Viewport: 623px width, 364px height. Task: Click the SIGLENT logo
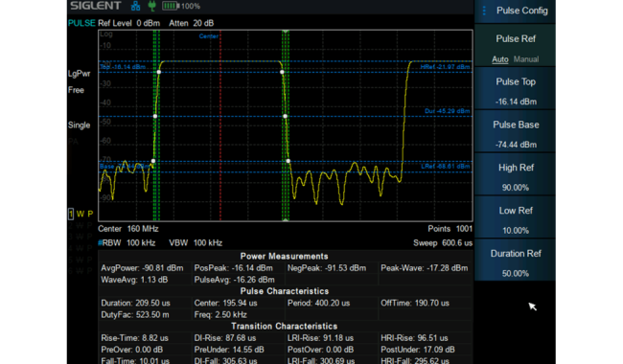[96, 6]
